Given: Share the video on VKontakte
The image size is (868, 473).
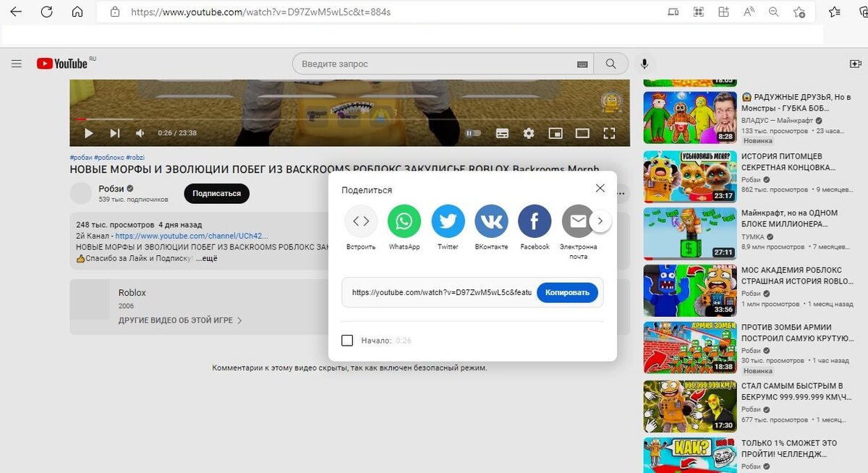Looking at the screenshot, I should (491, 221).
